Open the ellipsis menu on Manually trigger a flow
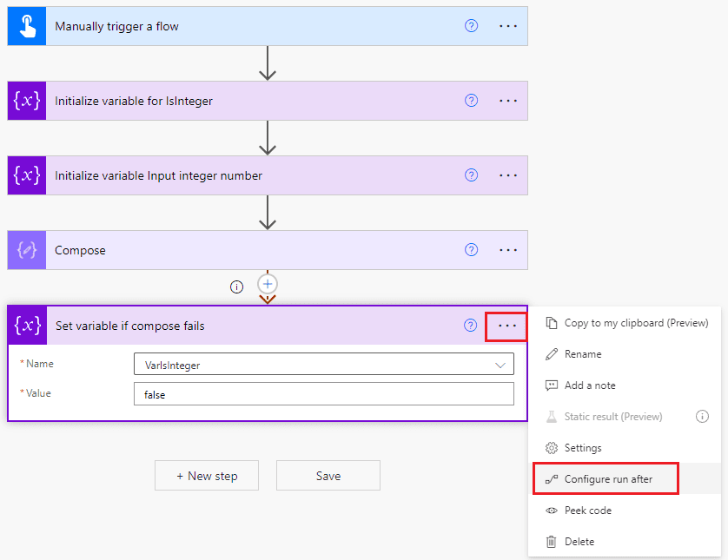Viewport: 728px width, 560px height. pos(507,25)
